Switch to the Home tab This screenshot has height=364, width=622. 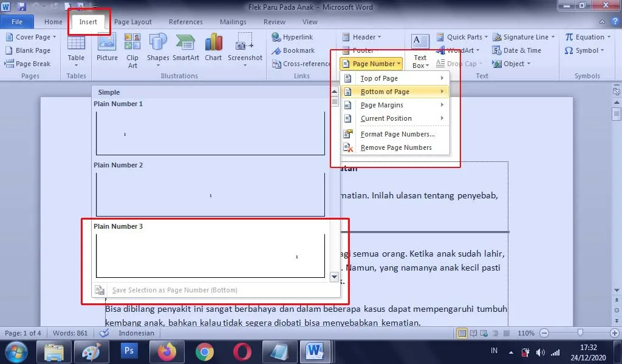[x=53, y=22]
